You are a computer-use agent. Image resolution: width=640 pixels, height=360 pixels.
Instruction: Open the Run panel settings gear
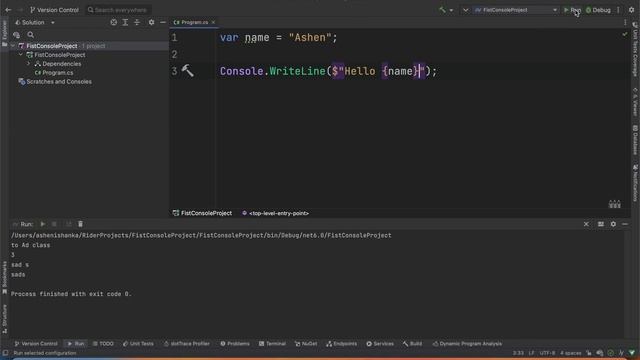tap(613, 224)
